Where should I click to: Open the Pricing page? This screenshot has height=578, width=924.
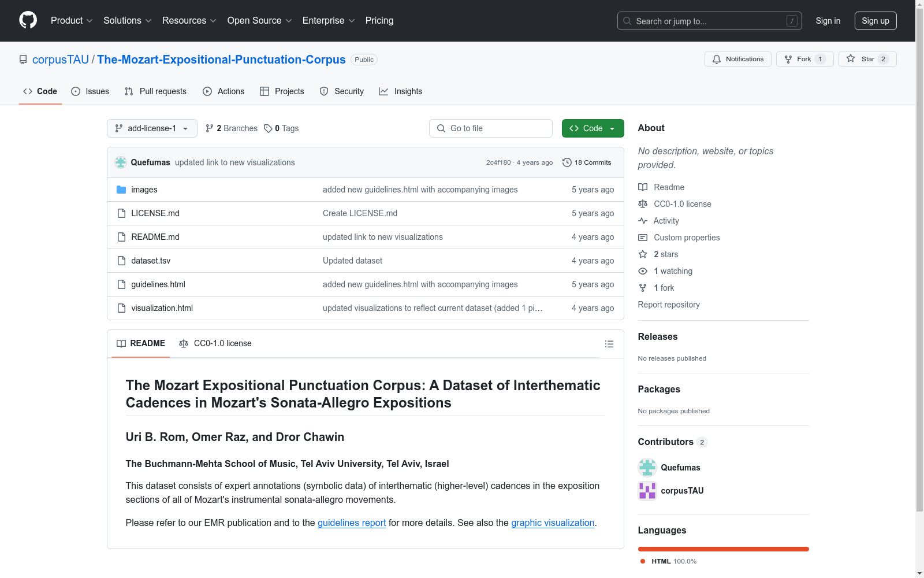(379, 21)
